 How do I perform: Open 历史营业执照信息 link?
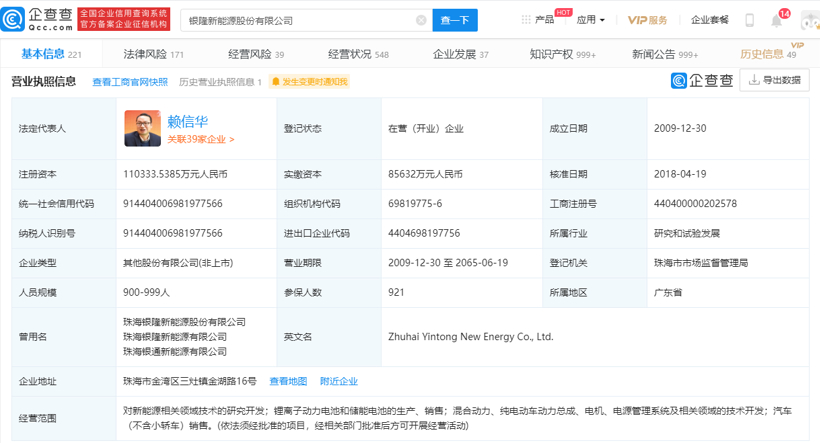point(220,82)
